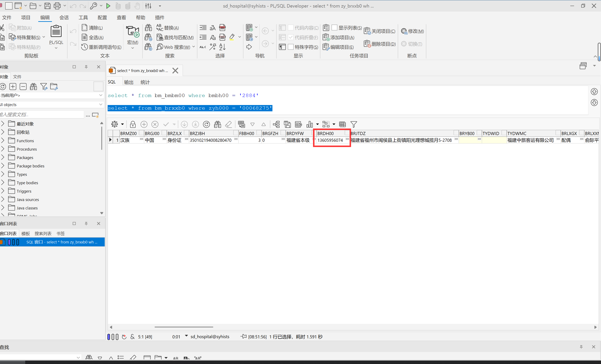Click the bar chart icon in grid toolbar
The width and height of the screenshot is (601, 364).
[x=309, y=125]
